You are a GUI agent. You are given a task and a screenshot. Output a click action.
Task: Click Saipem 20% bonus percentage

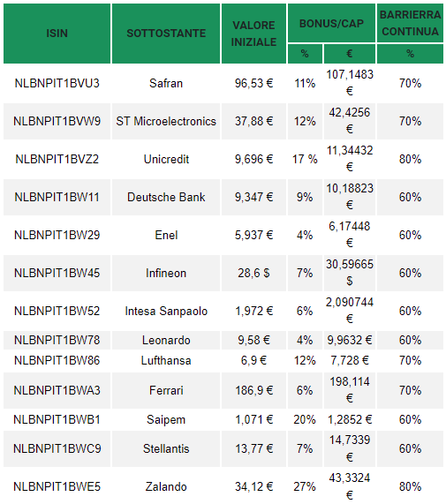click(x=305, y=419)
